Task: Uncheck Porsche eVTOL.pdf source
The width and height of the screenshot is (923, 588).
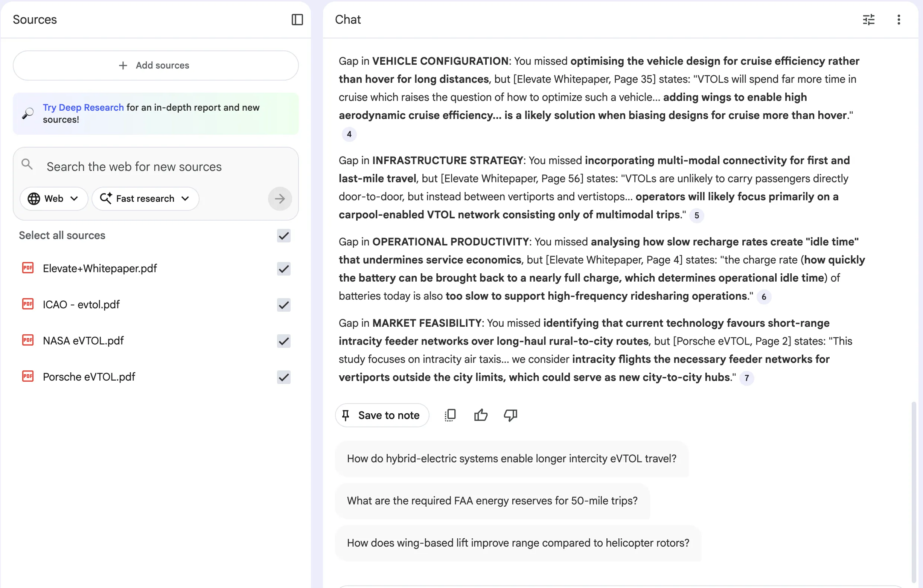Action: pos(284,377)
